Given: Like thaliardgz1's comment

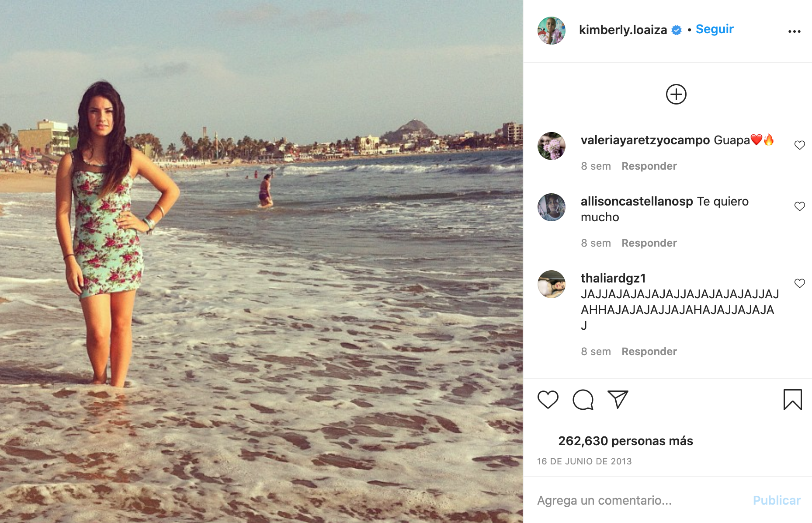Looking at the screenshot, I should pos(799,283).
